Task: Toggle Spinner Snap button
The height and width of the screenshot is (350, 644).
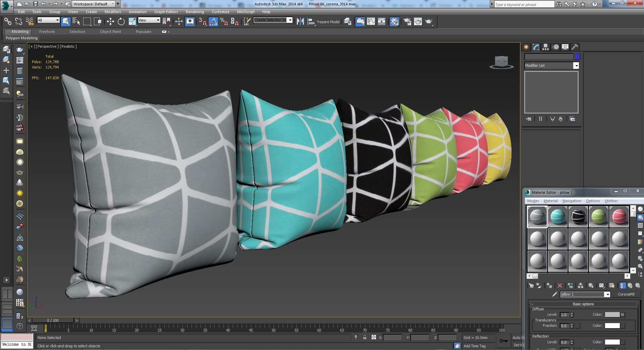Action: pyautogui.click(x=235, y=21)
